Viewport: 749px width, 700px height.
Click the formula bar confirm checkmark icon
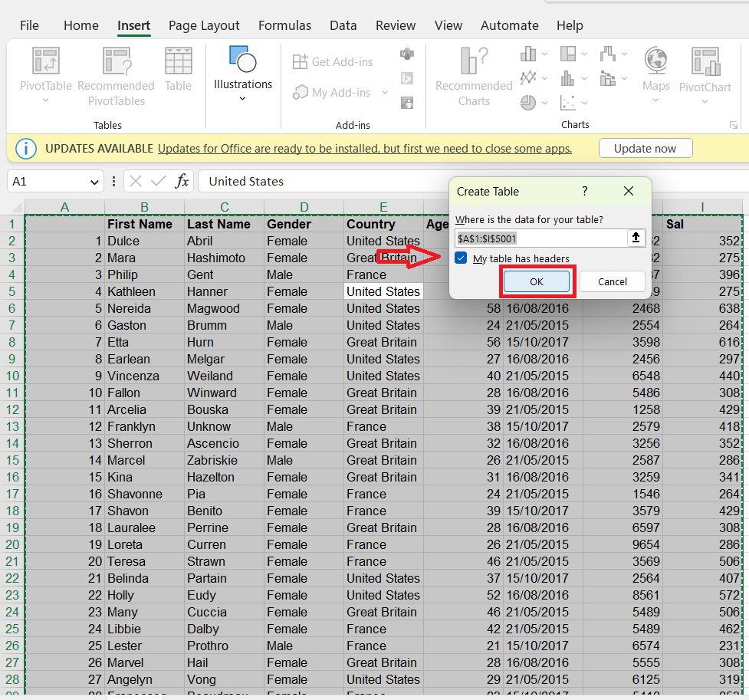coord(158,181)
